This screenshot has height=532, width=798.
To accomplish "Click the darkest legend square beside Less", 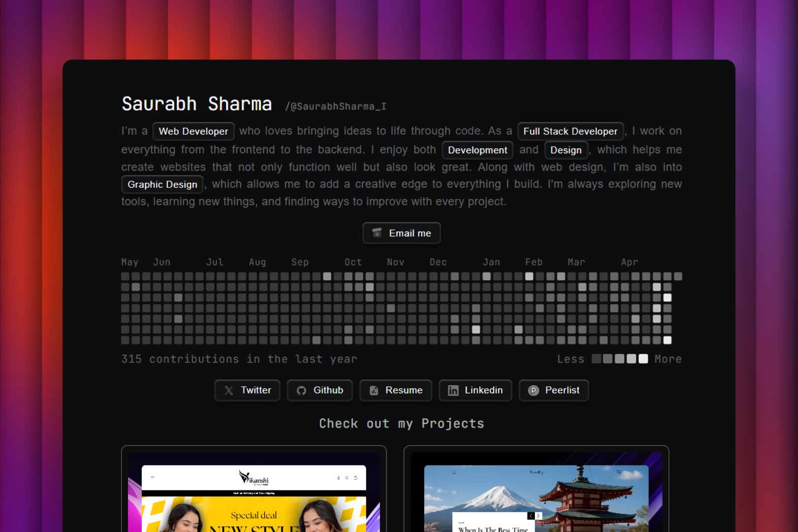I will [x=596, y=359].
